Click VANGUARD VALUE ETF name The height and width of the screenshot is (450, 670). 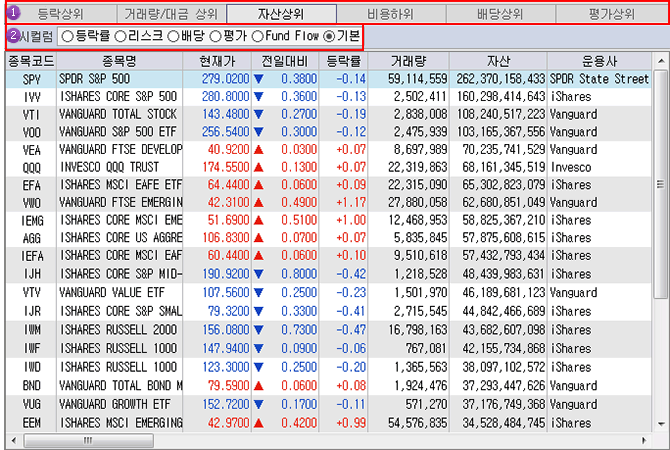[x=112, y=293]
